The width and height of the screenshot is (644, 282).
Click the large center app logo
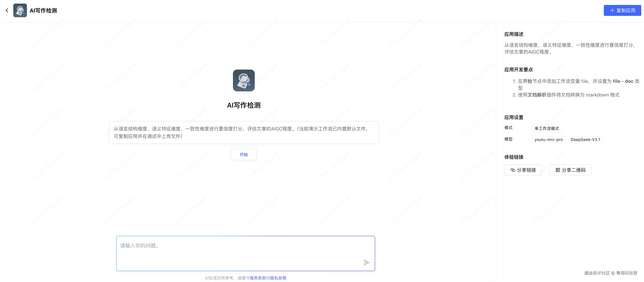(244, 81)
